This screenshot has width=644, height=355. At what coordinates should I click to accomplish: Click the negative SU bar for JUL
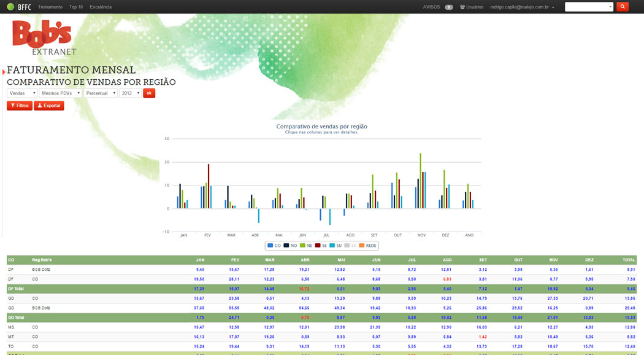[x=330, y=217]
